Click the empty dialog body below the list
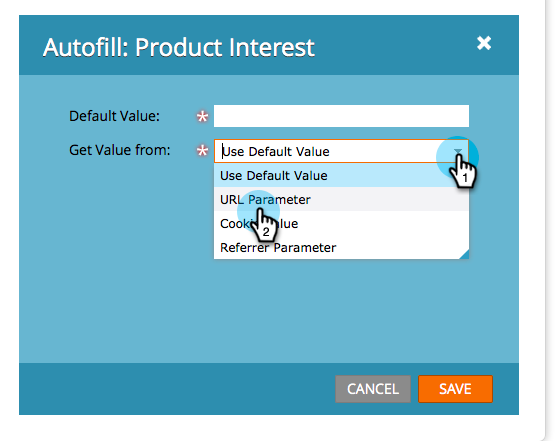This screenshot has height=441, width=557. tap(269, 311)
